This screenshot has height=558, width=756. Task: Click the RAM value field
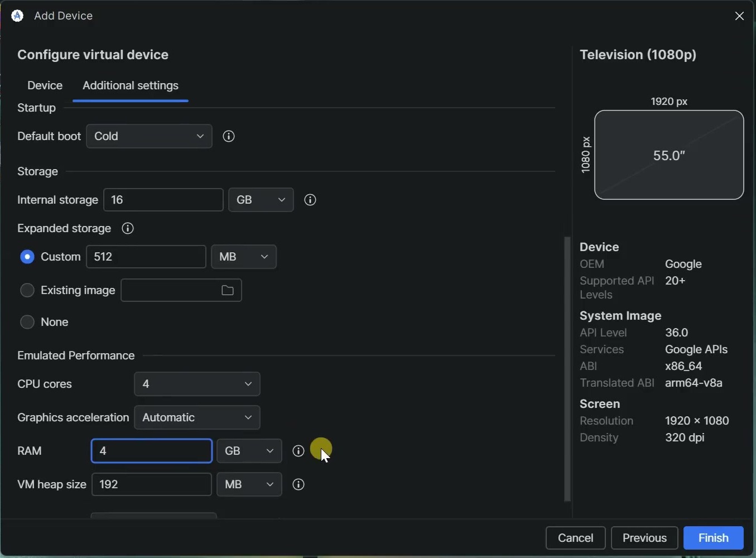[x=152, y=451]
